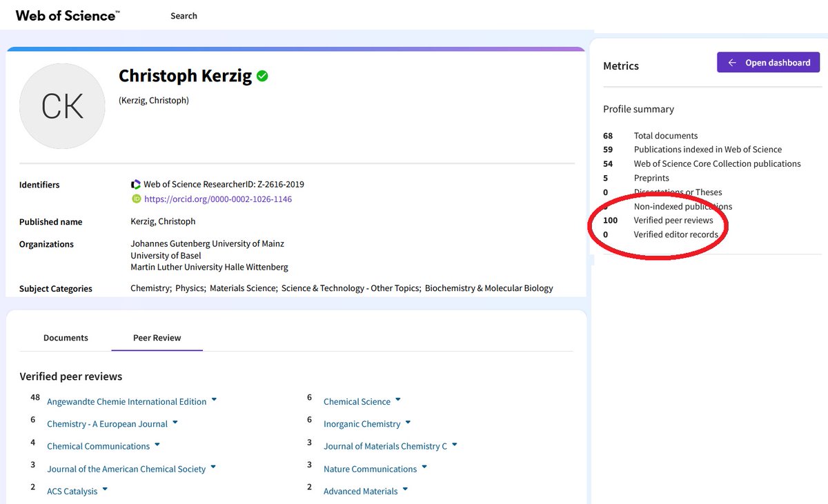Click the Verified editor records metric
The height and width of the screenshot is (504, 828).
click(x=676, y=234)
